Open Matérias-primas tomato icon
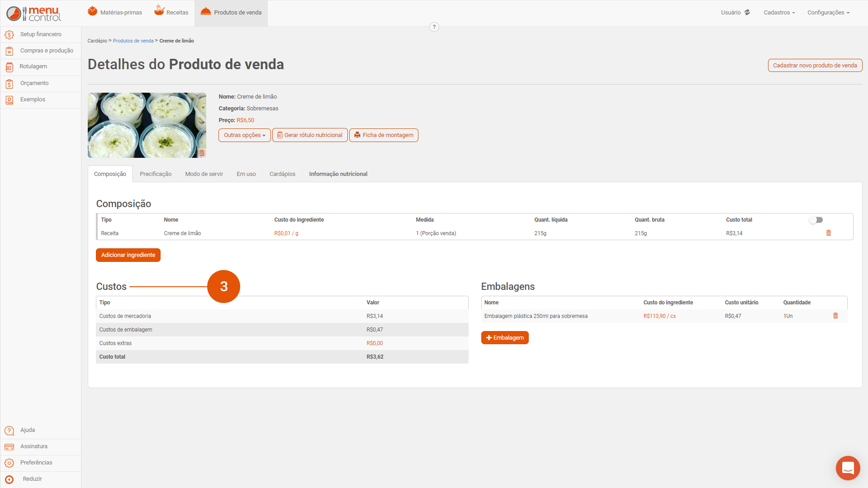868x488 pixels. (x=92, y=11)
